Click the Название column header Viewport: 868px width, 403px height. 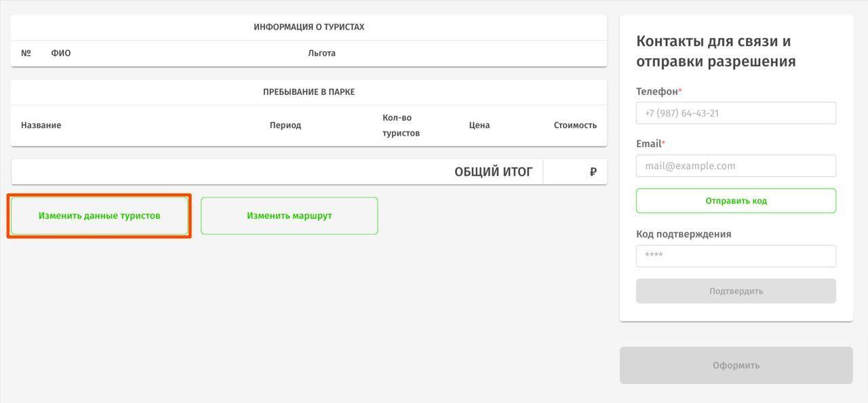pos(41,125)
